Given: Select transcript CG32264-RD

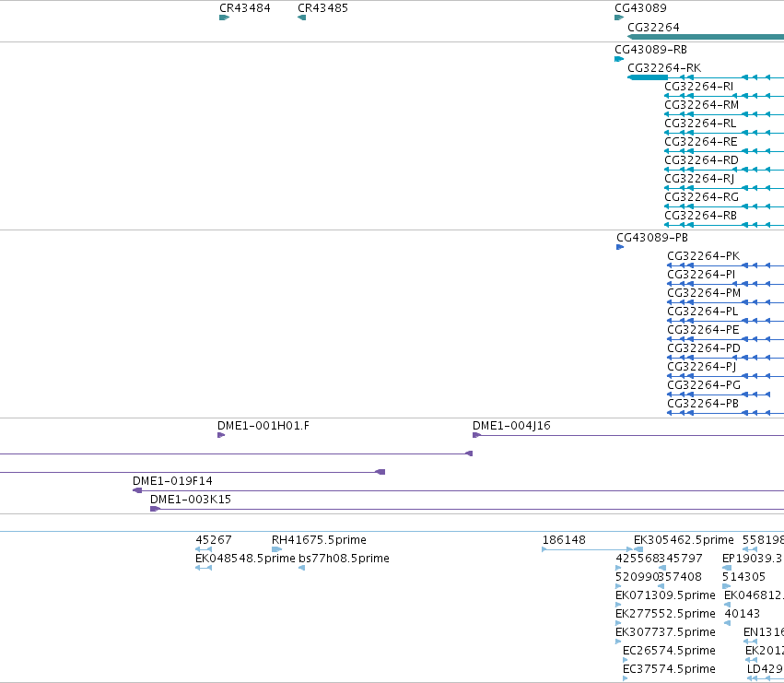Looking at the screenshot, I should tap(701, 160).
